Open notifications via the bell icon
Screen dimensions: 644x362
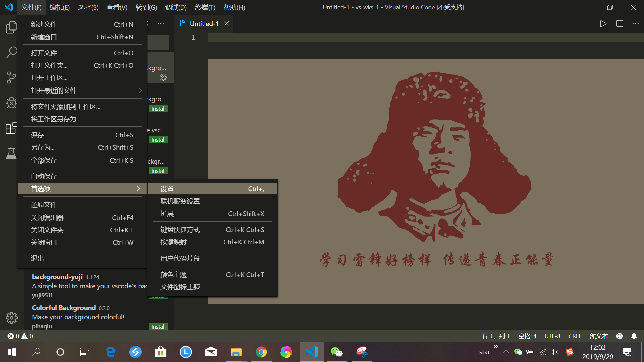(634, 336)
